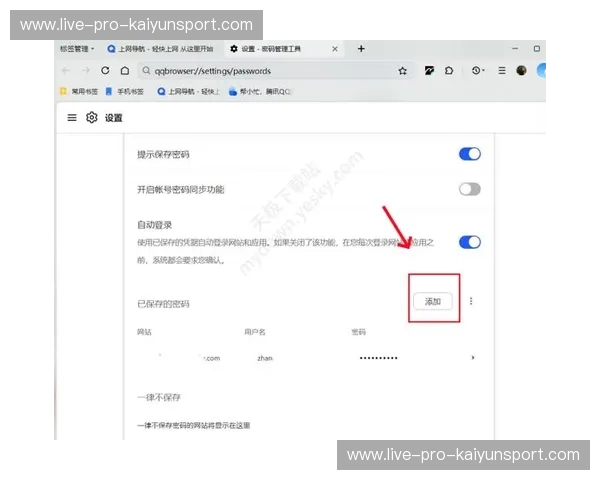Open the user avatar profile
The height and width of the screenshot is (480, 600).
(x=521, y=70)
